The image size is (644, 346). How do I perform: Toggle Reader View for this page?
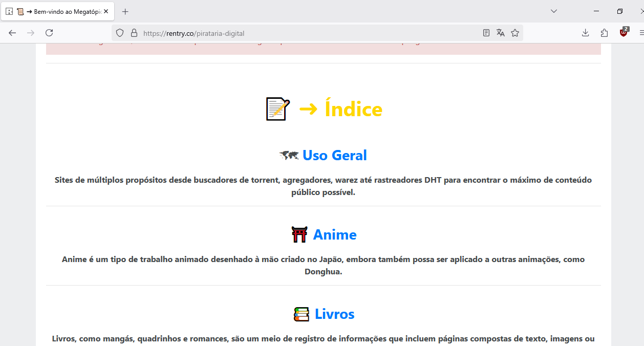tap(486, 33)
